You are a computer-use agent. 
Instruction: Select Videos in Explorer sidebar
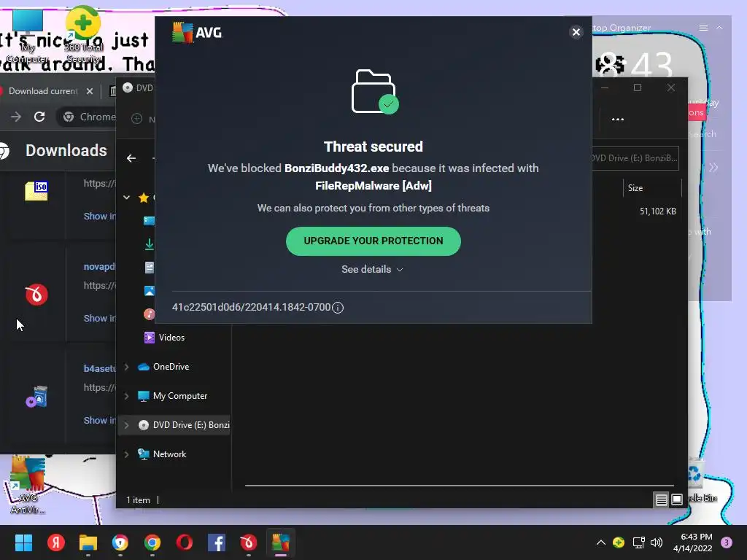tap(164, 338)
